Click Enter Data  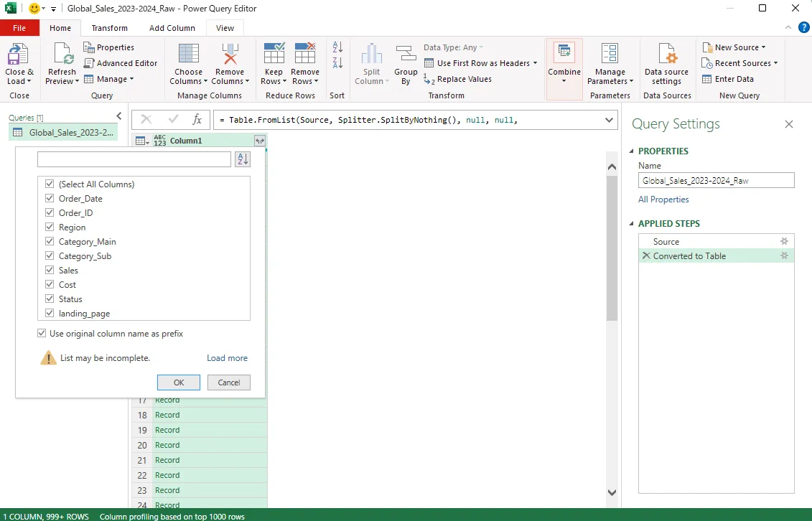(x=728, y=79)
